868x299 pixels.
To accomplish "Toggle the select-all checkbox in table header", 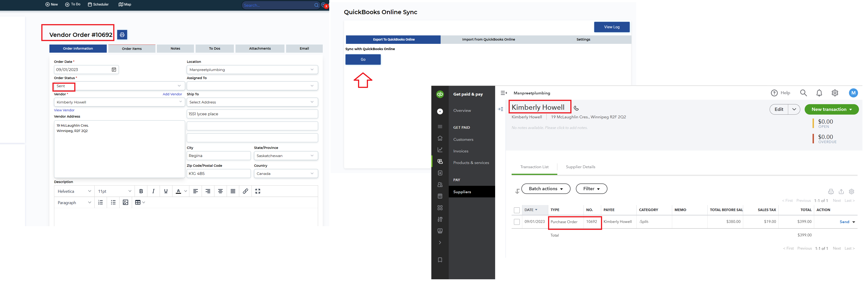I will coord(516,210).
